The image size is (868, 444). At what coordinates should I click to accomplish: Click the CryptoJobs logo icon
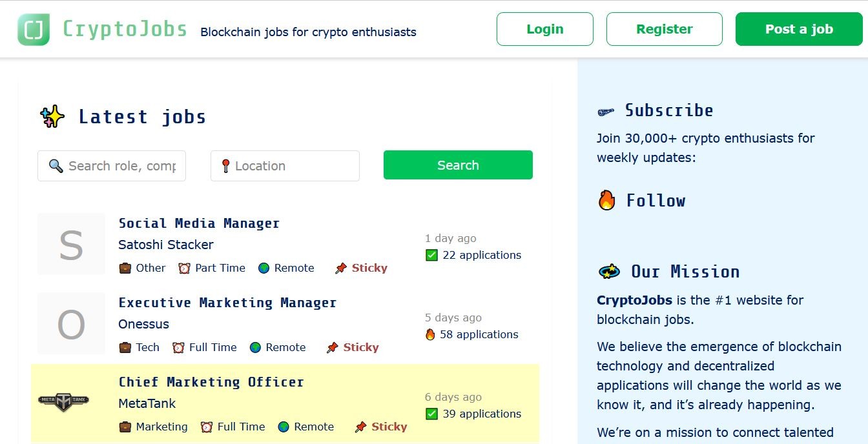tap(34, 30)
